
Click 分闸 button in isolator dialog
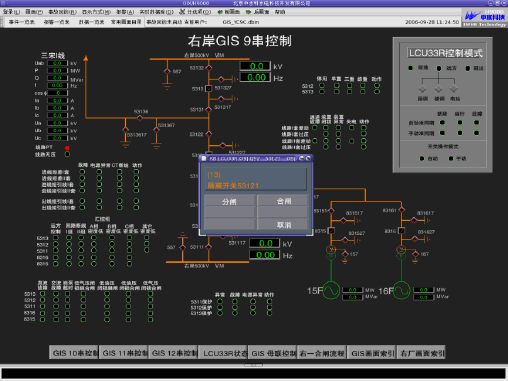click(229, 201)
